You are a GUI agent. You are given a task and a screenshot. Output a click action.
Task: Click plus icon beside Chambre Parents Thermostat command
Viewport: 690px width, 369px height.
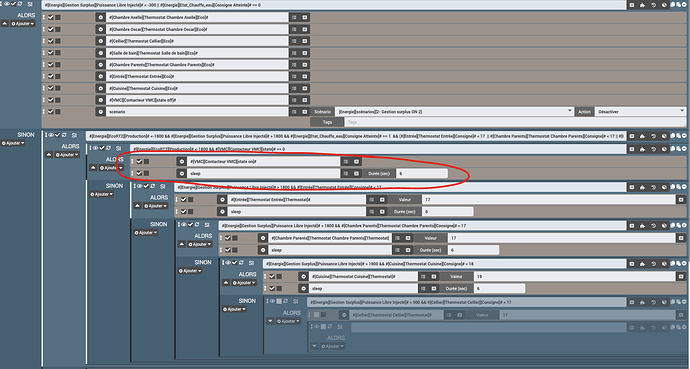tap(408, 238)
